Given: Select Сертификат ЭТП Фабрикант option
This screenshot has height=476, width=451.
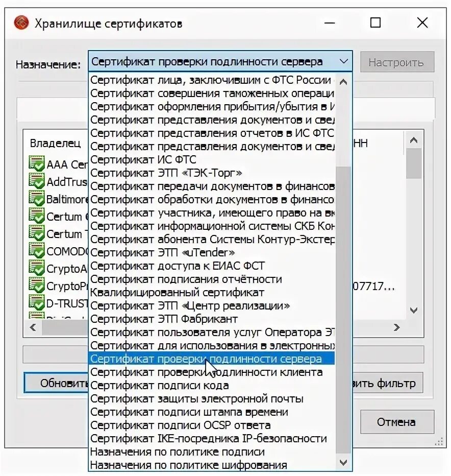Looking at the screenshot, I should 212,319.
